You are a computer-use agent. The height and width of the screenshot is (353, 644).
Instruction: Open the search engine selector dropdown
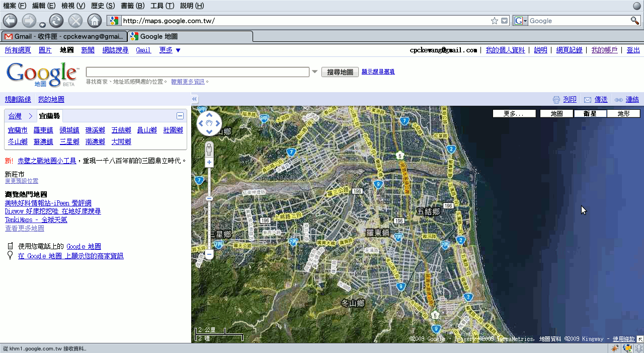pos(521,21)
